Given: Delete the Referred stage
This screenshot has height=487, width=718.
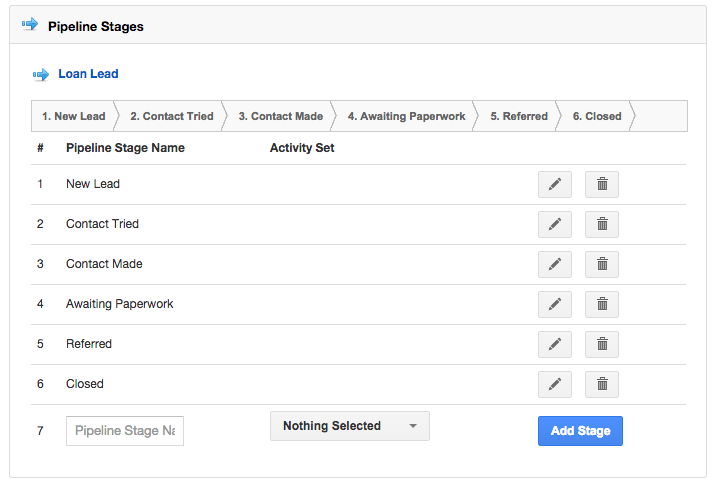Looking at the screenshot, I should tap(602, 344).
